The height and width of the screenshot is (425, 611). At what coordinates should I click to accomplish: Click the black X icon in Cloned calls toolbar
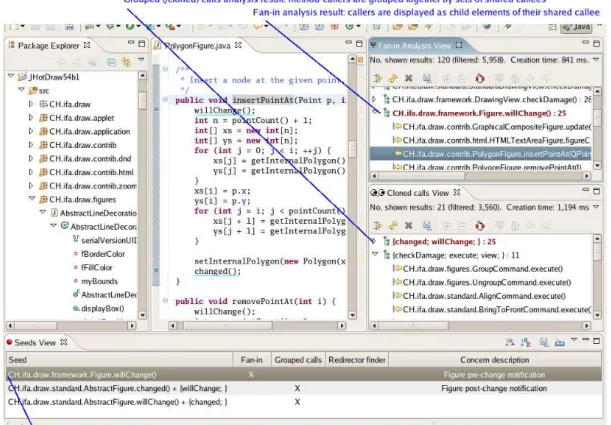coord(408,226)
